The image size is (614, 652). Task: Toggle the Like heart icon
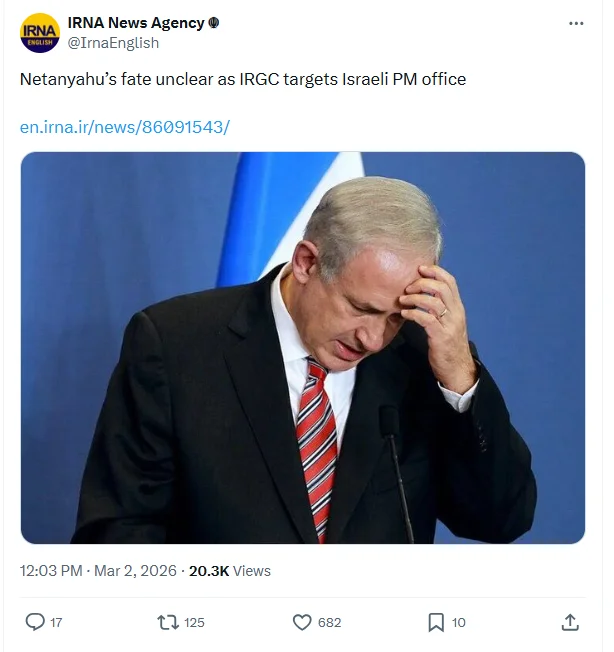302,622
